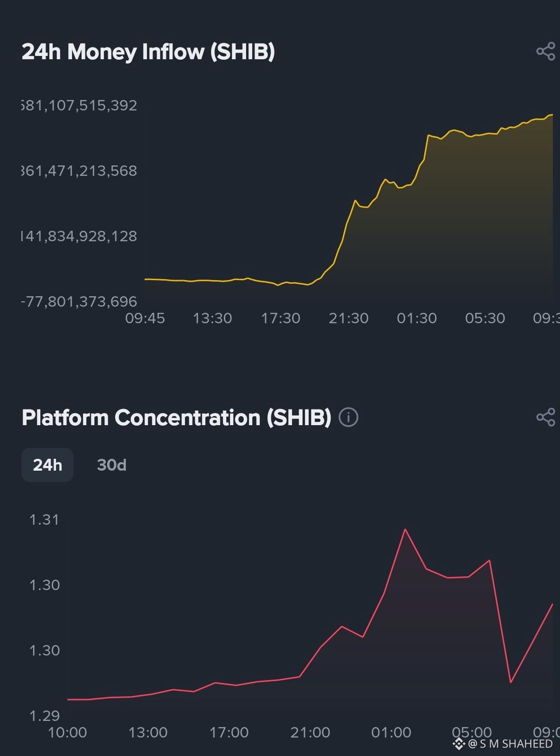Image resolution: width=560 pixels, height=756 pixels.
Task: Click the 1.31 y-axis label
Action: click(45, 520)
